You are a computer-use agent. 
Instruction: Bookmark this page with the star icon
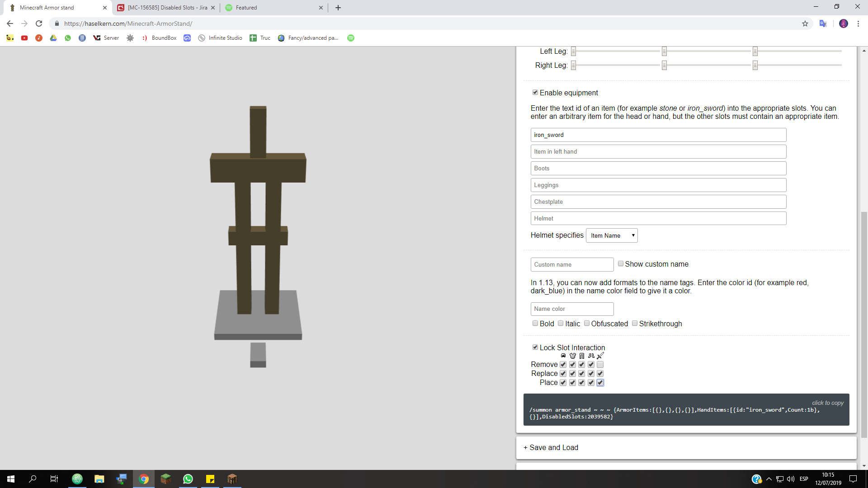(x=805, y=23)
